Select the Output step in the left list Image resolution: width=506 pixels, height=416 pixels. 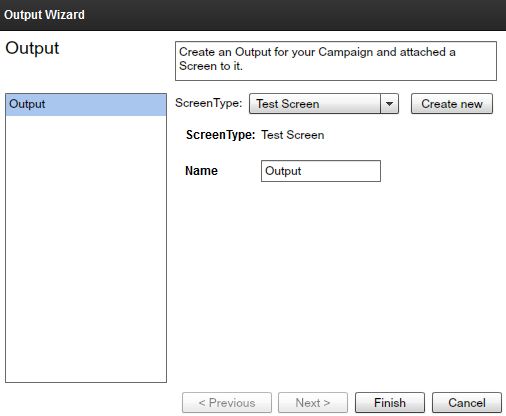(x=86, y=105)
